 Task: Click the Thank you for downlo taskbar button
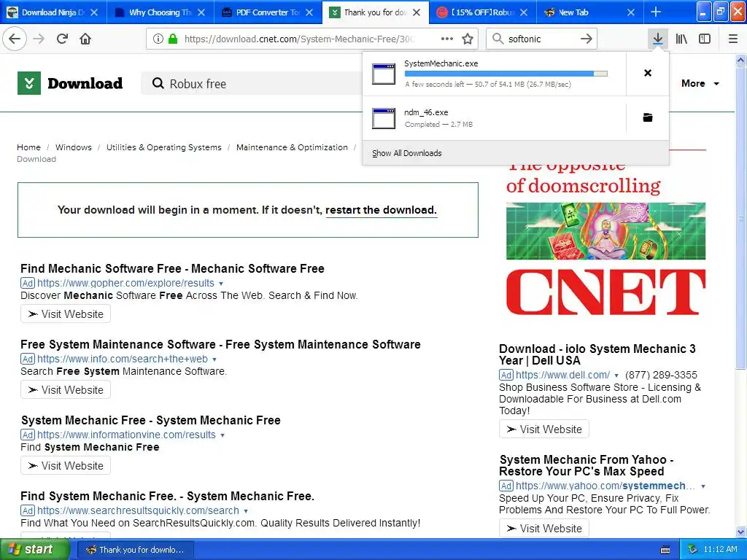[135, 550]
